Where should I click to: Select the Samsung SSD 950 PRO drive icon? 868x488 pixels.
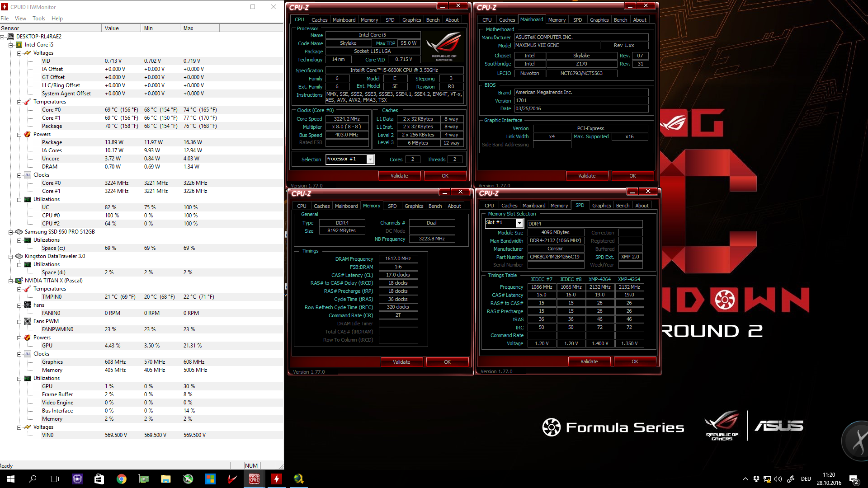click(x=19, y=232)
